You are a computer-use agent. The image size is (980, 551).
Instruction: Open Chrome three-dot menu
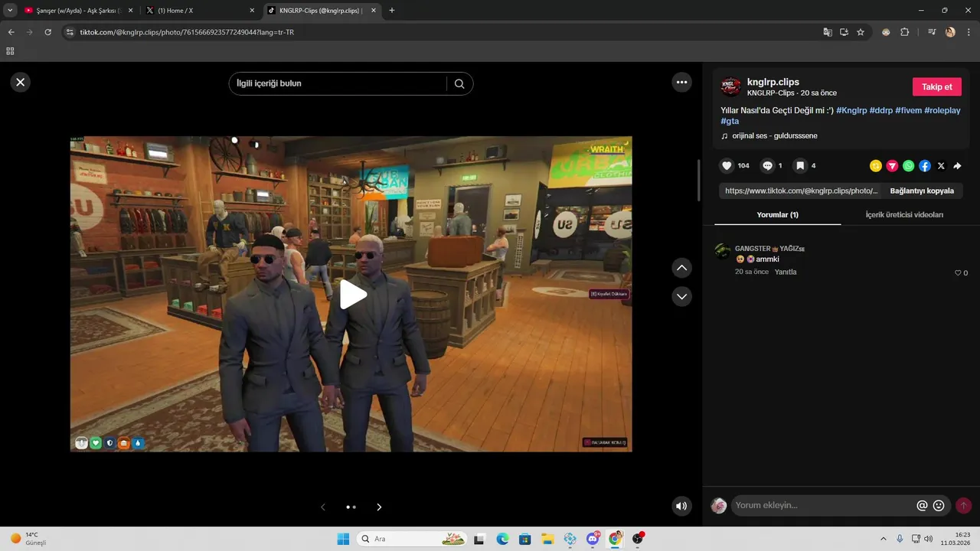969,32
